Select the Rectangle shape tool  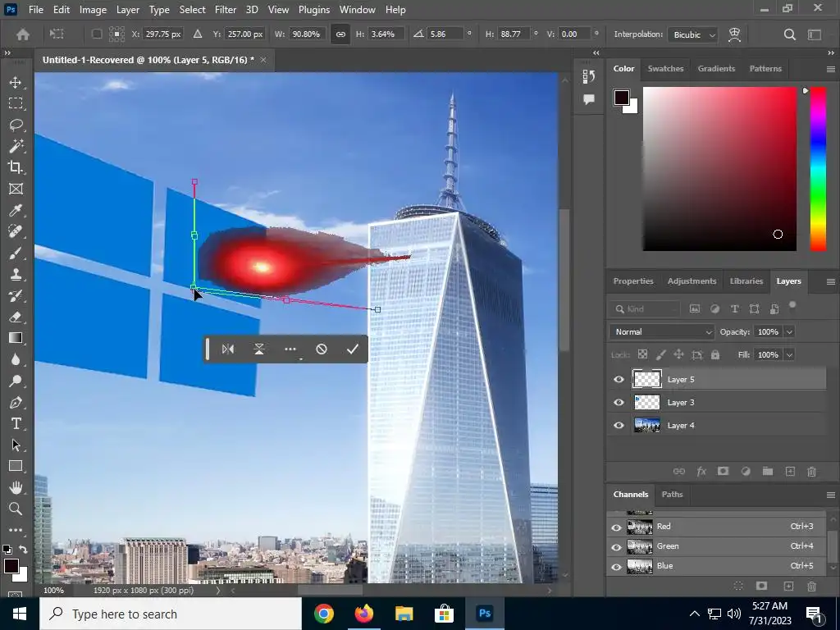16,466
